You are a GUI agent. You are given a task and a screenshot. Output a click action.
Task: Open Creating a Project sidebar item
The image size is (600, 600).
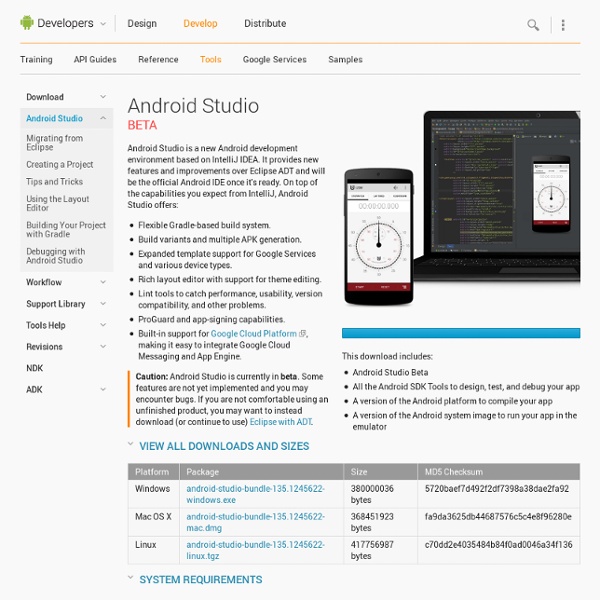pyautogui.click(x=60, y=164)
